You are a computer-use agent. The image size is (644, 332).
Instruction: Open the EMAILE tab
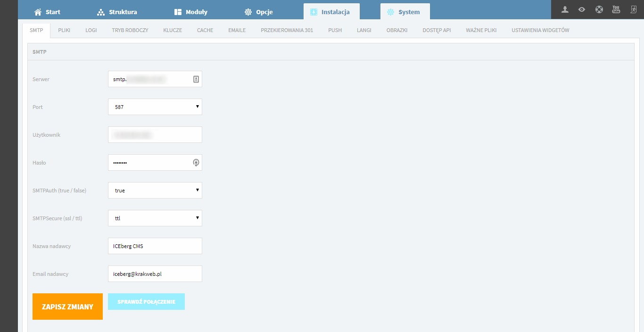pyautogui.click(x=237, y=30)
